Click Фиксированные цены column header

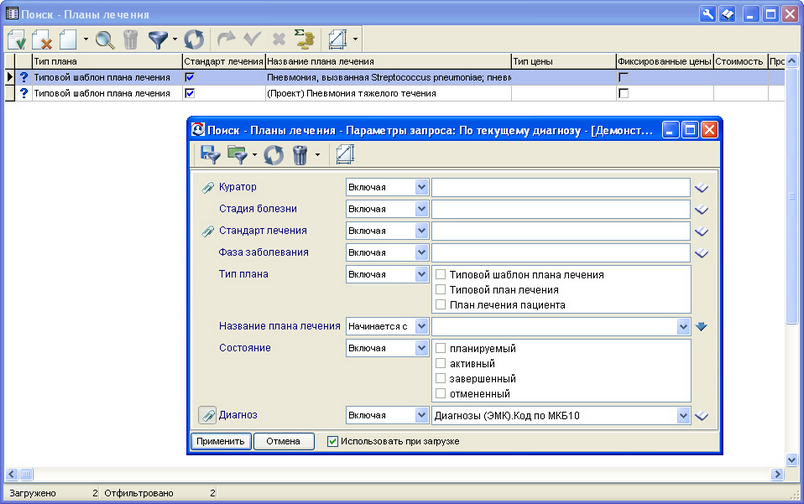pyautogui.click(x=665, y=61)
